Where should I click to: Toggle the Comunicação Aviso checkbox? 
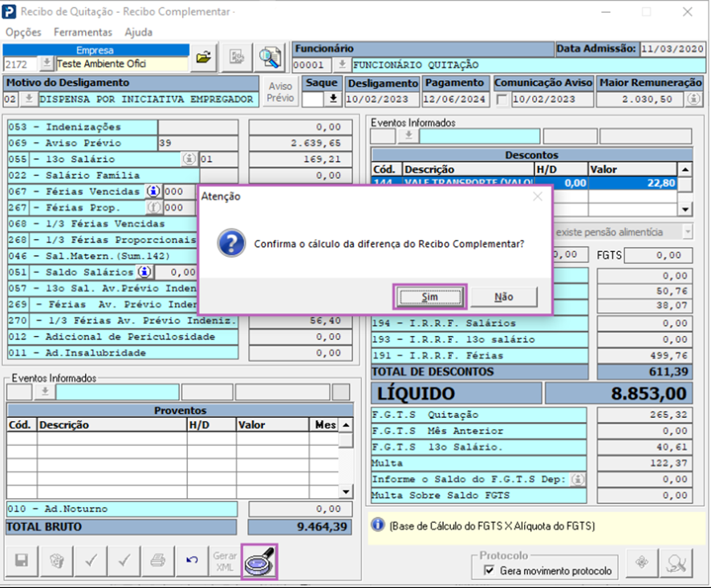(x=502, y=99)
